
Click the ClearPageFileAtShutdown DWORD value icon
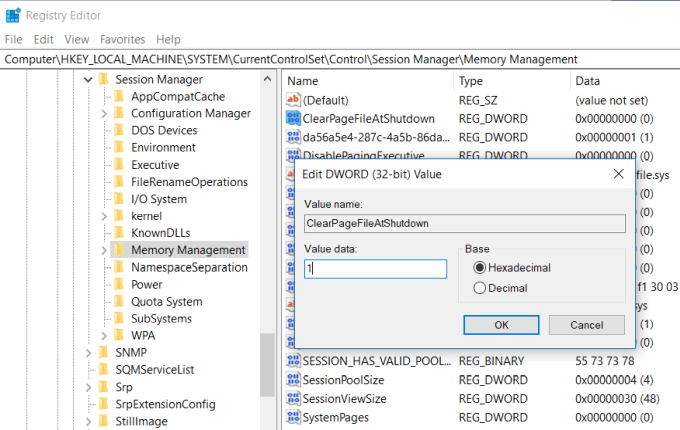coord(294,118)
